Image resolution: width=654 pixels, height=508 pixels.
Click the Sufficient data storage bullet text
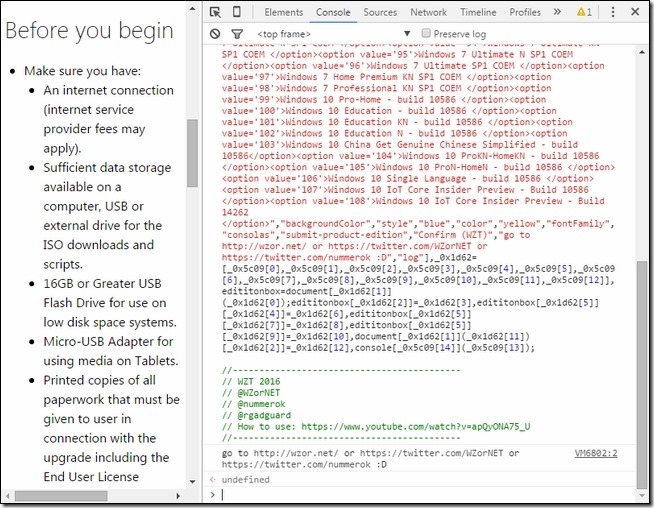(x=107, y=168)
